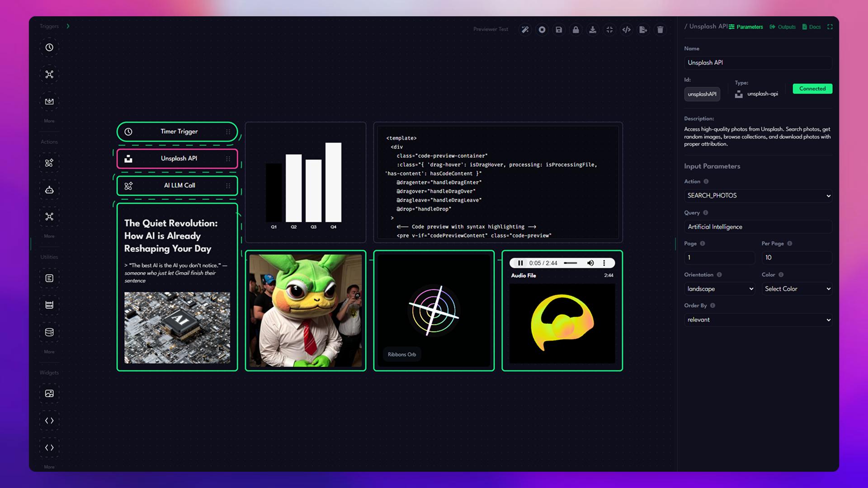Collapse the Triggers sidebar with the chevron
Viewport: 868px width, 488px height.
pos(68,26)
